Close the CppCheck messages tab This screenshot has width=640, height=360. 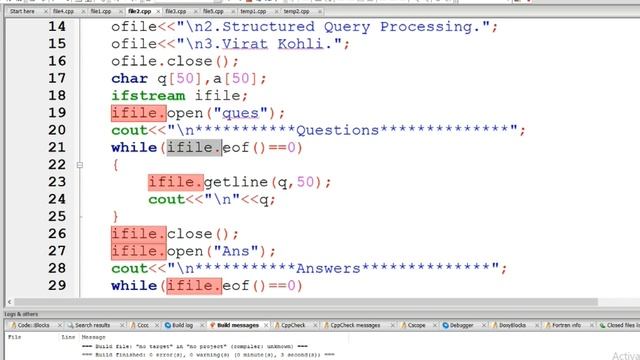tap(392, 325)
